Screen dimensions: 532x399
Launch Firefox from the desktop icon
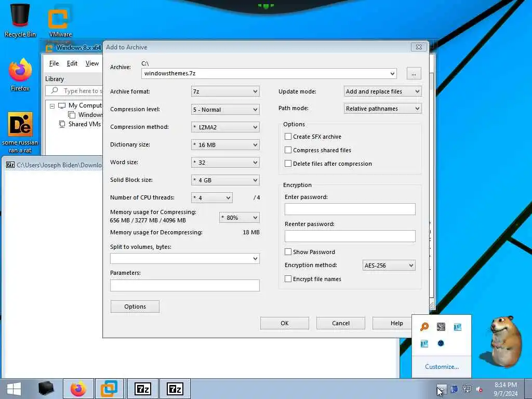click(20, 75)
